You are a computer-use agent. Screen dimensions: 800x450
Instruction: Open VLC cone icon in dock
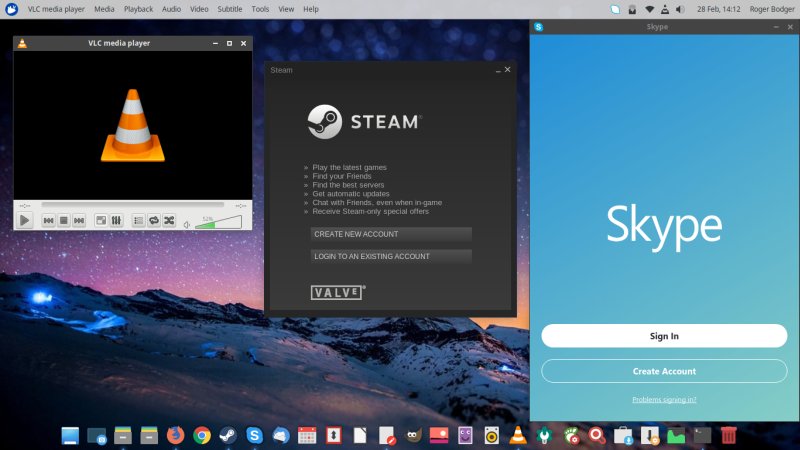click(x=518, y=435)
